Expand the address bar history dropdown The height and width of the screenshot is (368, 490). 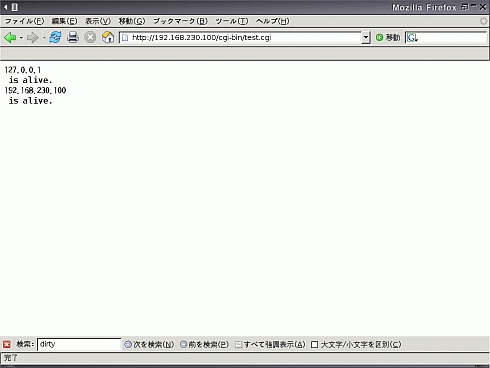(x=366, y=37)
